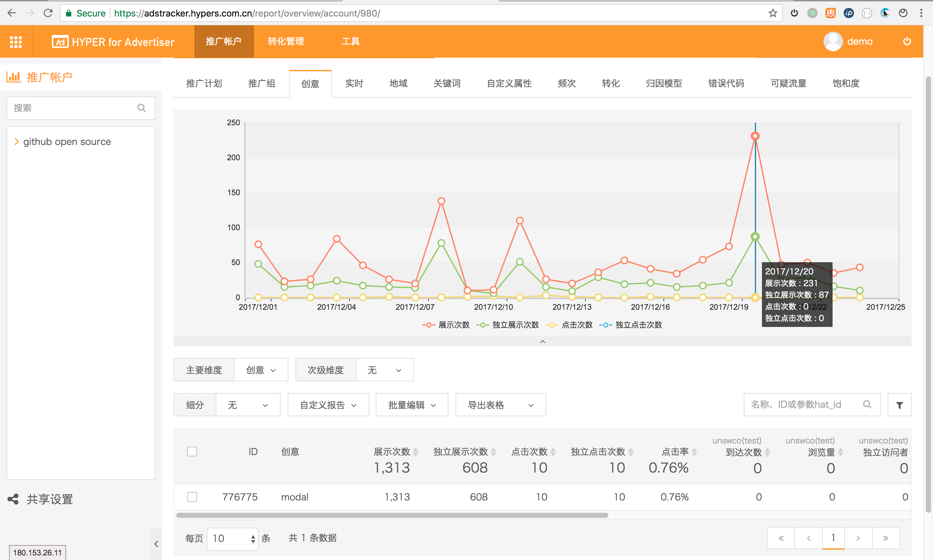Click the filter funnel icon

(899, 405)
